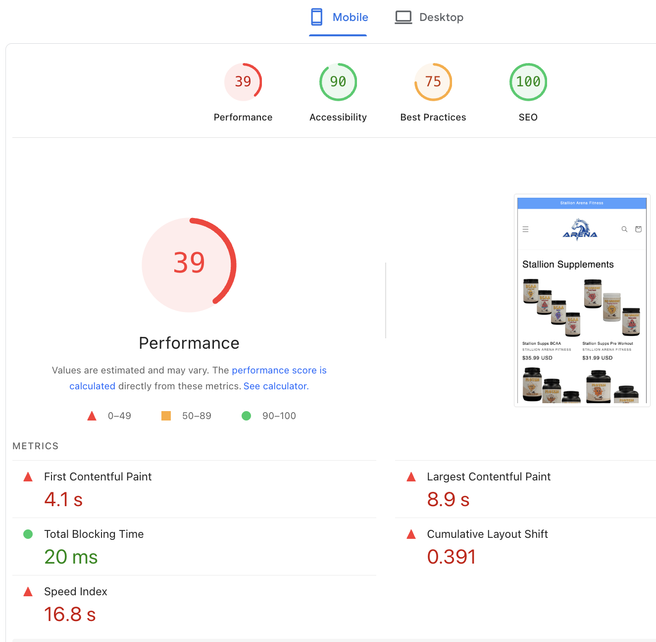The height and width of the screenshot is (642, 656).
Task: Click the green circle beside Total Blocking Time
Action: 28,534
